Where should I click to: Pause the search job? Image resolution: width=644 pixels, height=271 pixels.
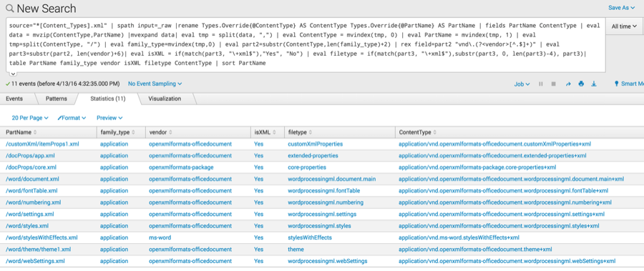click(x=541, y=84)
